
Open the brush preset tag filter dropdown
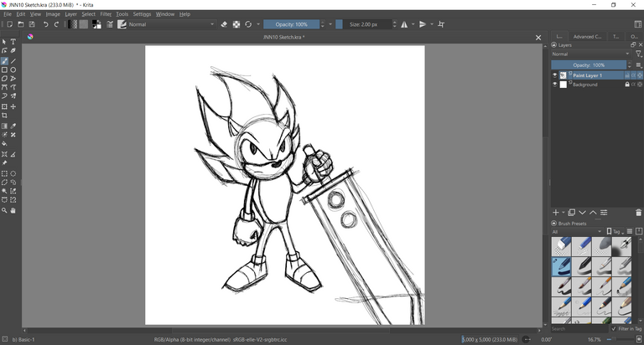pos(577,232)
